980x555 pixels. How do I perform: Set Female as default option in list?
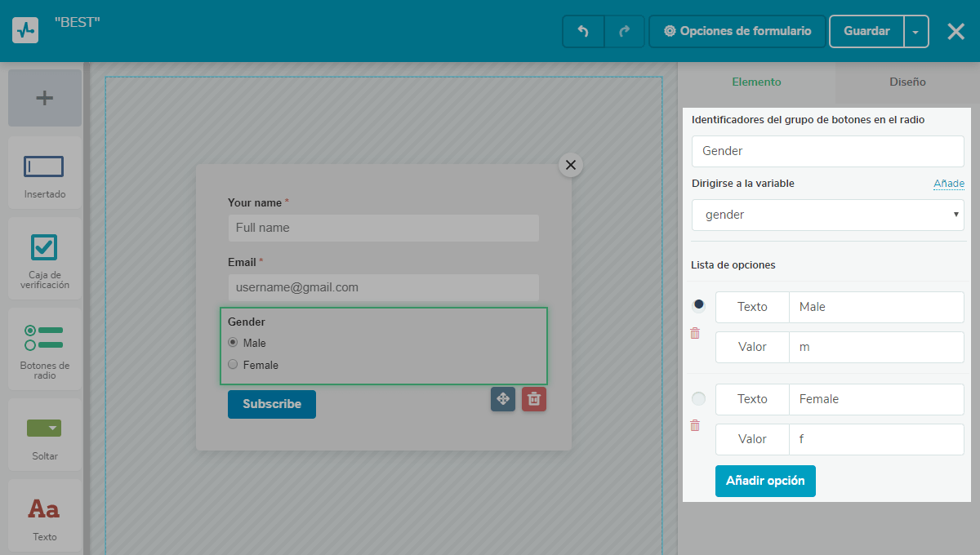pyautogui.click(x=698, y=399)
